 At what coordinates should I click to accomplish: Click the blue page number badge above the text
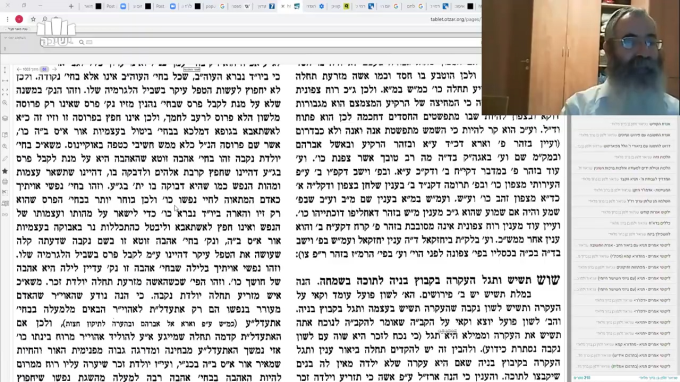[x=44, y=69]
